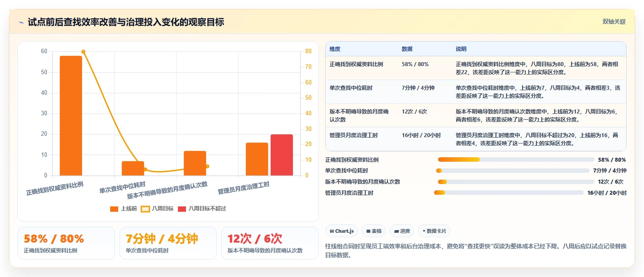Click the orange bar for 版本不明确导致的月度确认次数
The width and height of the screenshot is (644, 277).
pyautogui.click(x=195, y=163)
